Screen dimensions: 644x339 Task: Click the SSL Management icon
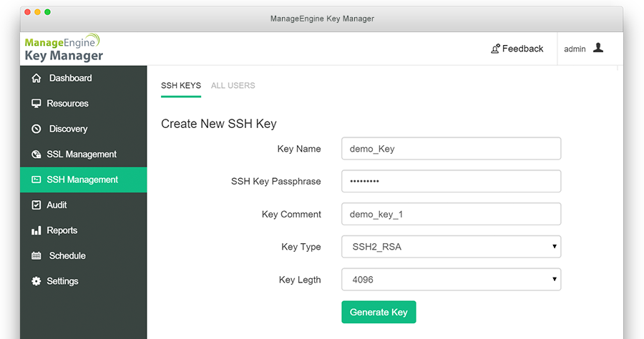click(36, 154)
